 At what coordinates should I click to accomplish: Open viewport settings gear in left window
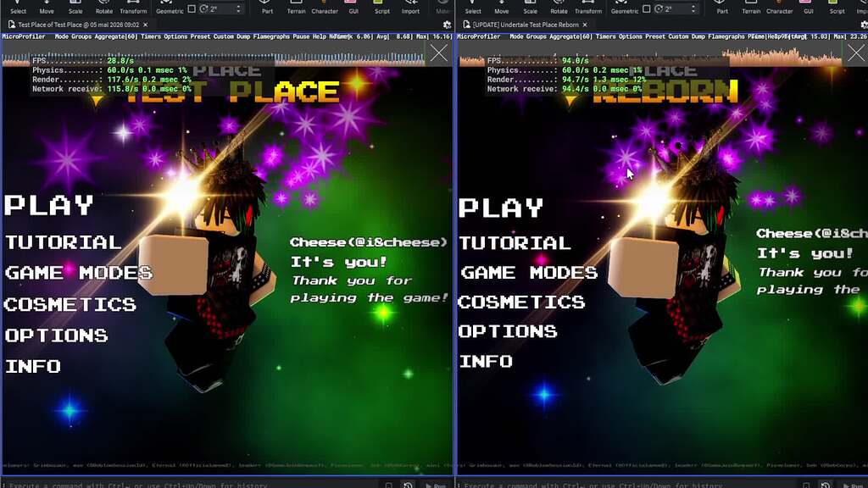pos(448,25)
